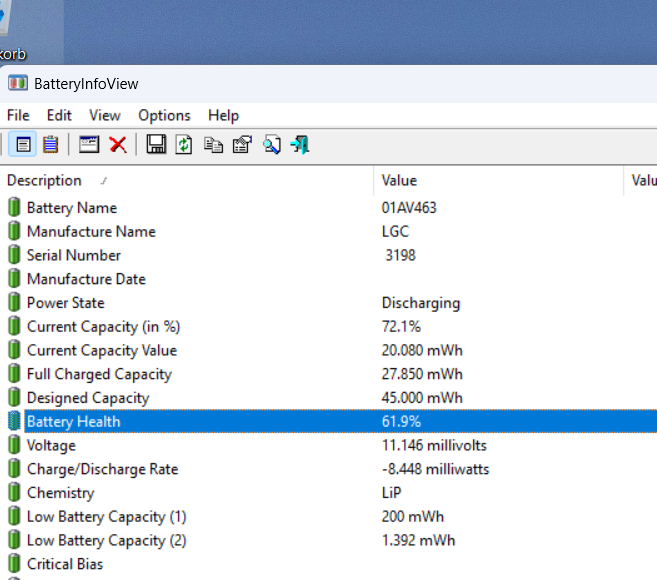Viewport: 657px width, 580px height.
Task: Click the 72.1% capacity value
Action: point(401,326)
